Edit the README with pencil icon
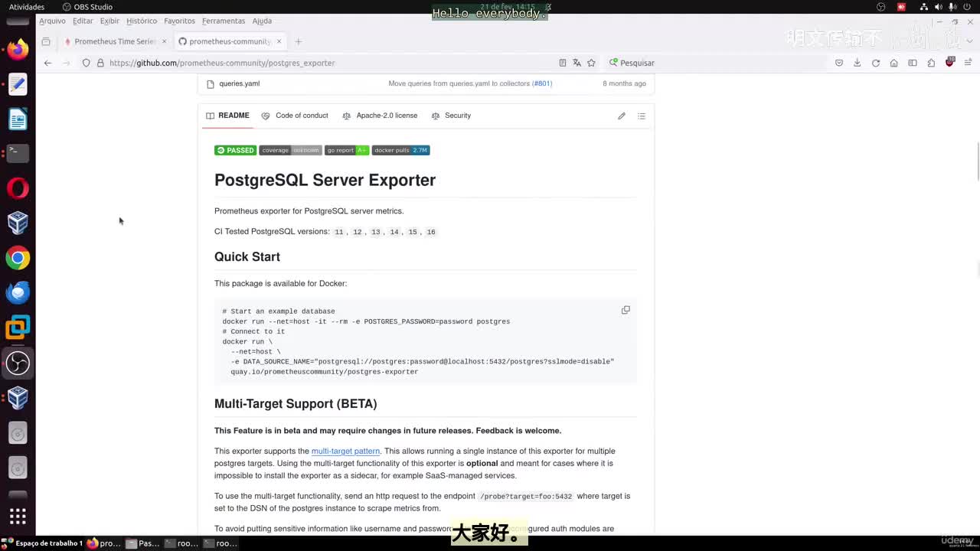This screenshot has width=980, height=551. pyautogui.click(x=622, y=116)
